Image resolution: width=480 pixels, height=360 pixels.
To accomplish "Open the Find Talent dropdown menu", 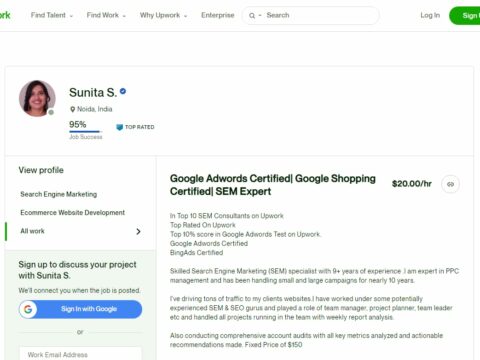I will point(52,15).
